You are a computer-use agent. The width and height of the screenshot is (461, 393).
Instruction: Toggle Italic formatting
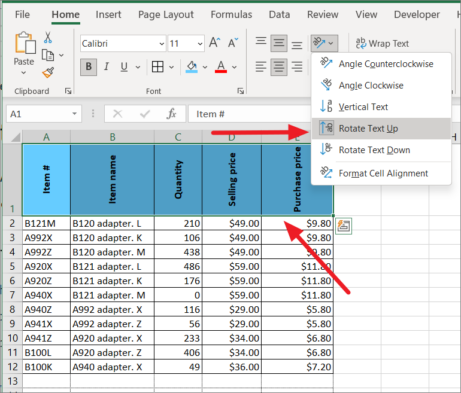pos(106,67)
